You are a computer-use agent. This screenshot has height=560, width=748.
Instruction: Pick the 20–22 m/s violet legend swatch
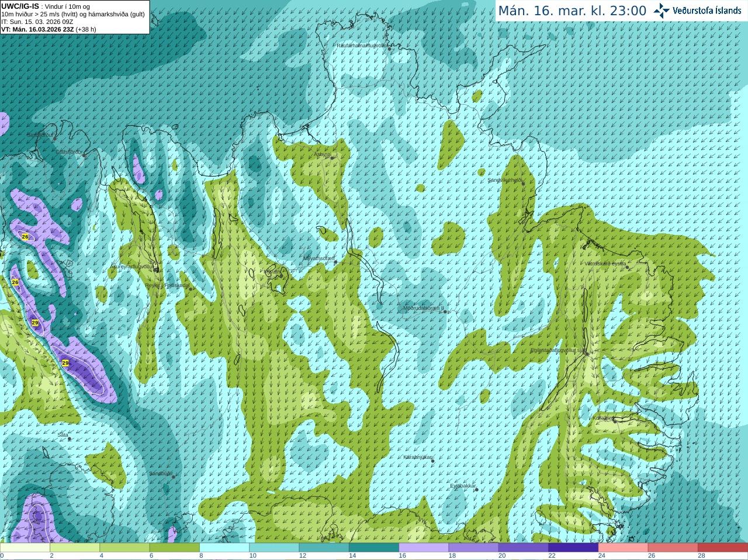coord(524,548)
